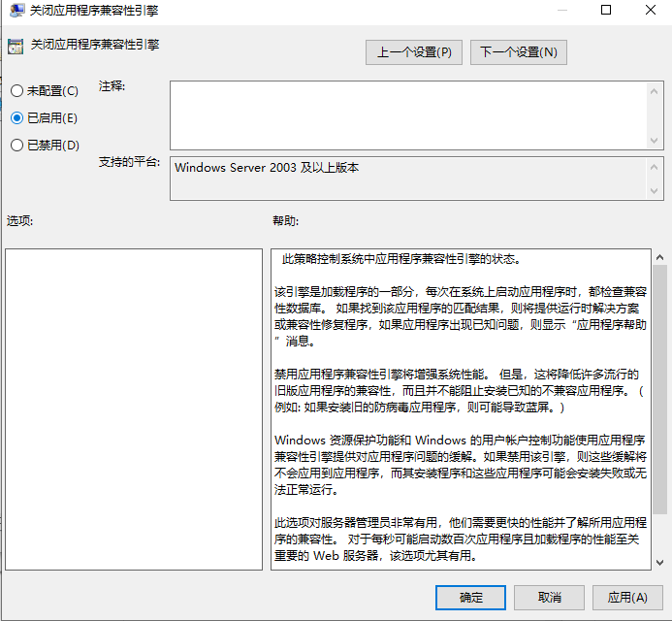The width and height of the screenshot is (672, 621).
Task: Close the 关闭应用程序兼容性引擎 dialog
Action: coord(651,10)
